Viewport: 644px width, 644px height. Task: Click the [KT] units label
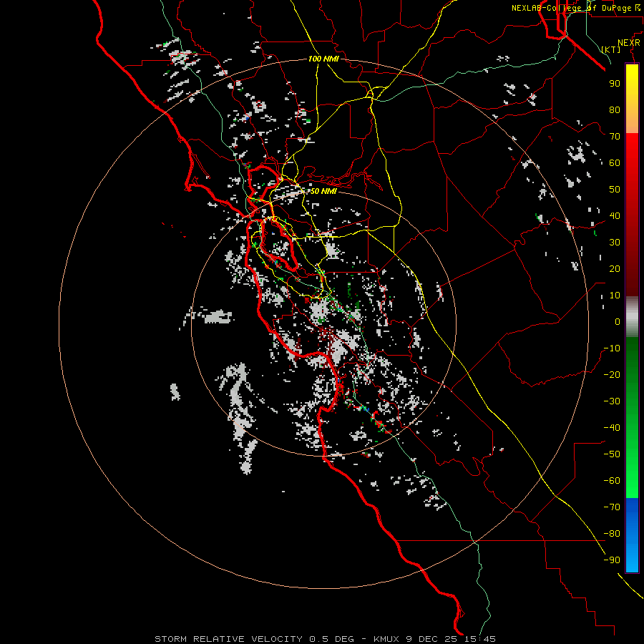coord(611,49)
